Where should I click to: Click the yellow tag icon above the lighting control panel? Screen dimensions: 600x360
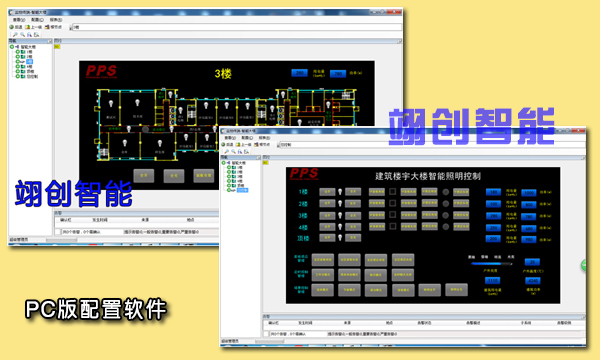point(266,163)
